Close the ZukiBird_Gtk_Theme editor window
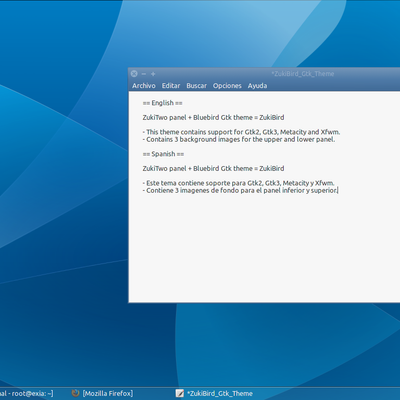400x400 pixels. [x=134, y=74]
